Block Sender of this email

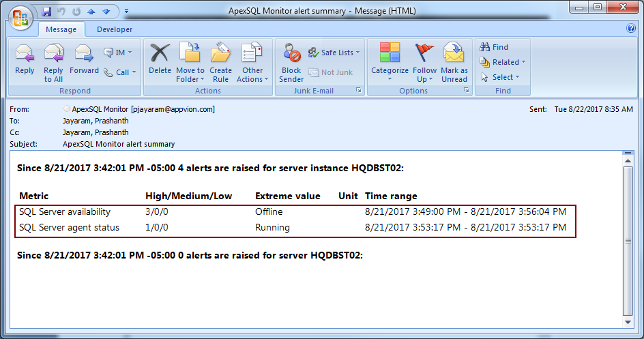(x=291, y=61)
